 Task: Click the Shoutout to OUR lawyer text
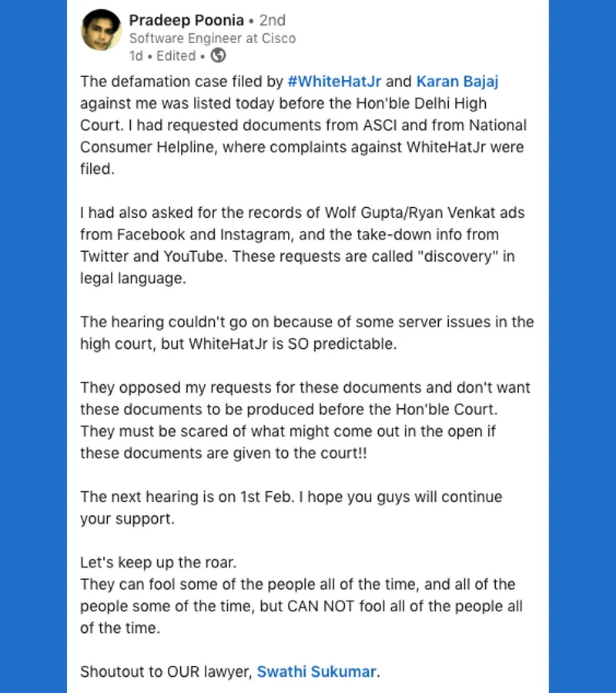[x=166, y=671]
